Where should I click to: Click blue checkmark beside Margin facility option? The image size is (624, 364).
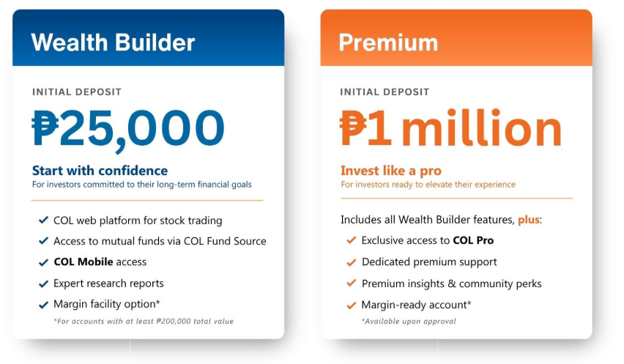coord(42,305)
